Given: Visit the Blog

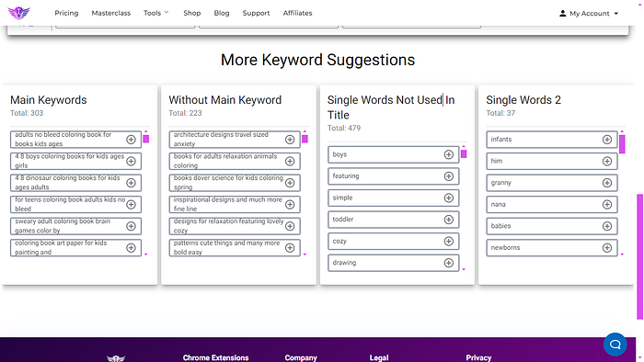Looking at the screenshot, I should click(x=222, y=13).
